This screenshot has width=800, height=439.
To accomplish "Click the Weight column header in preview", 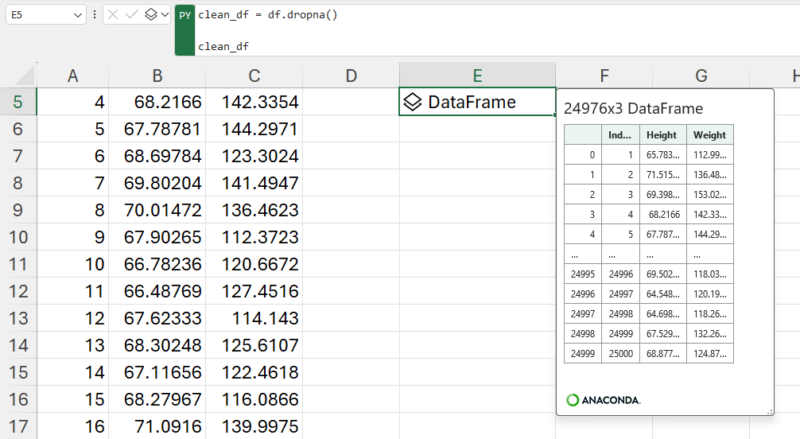I will [709, 134].
